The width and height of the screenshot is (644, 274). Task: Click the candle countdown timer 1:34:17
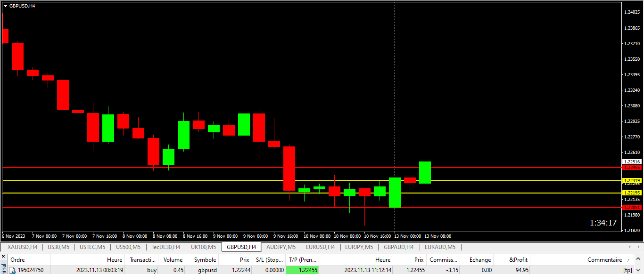(603, 223)
